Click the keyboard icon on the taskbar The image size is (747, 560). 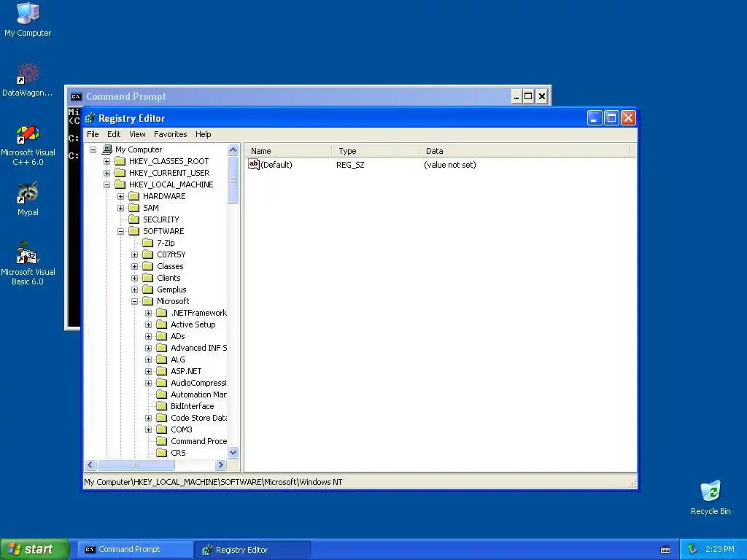coord(665,550)
